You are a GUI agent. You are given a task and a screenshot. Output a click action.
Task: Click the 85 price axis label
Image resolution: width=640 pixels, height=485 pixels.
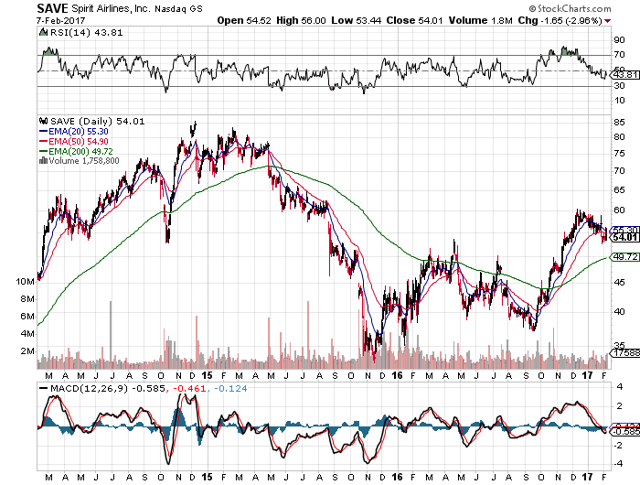tap(619, 122)
